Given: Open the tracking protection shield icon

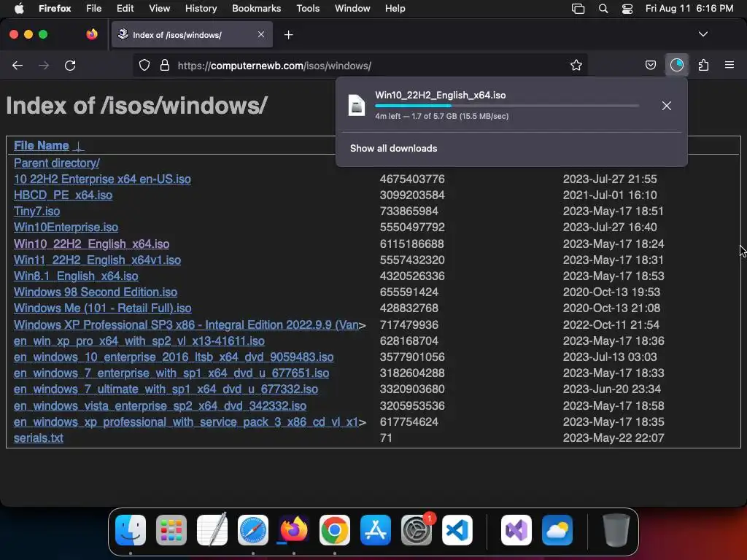Looking at the screenshot, I should pyautogui.click(x=144, y=65).
